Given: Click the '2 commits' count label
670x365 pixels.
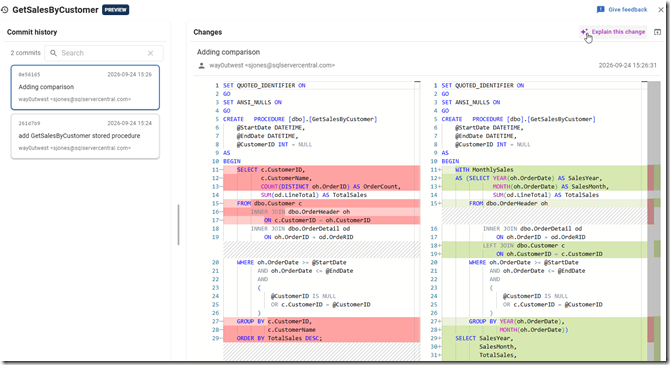Looking at the screenshot, I should [25, 53].
